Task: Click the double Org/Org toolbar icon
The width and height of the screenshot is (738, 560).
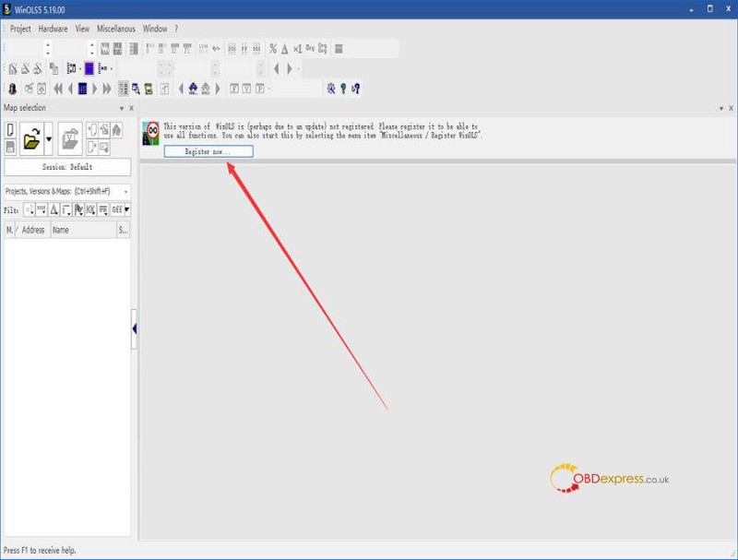Action: pyautogui.click(x=322, y=48)
